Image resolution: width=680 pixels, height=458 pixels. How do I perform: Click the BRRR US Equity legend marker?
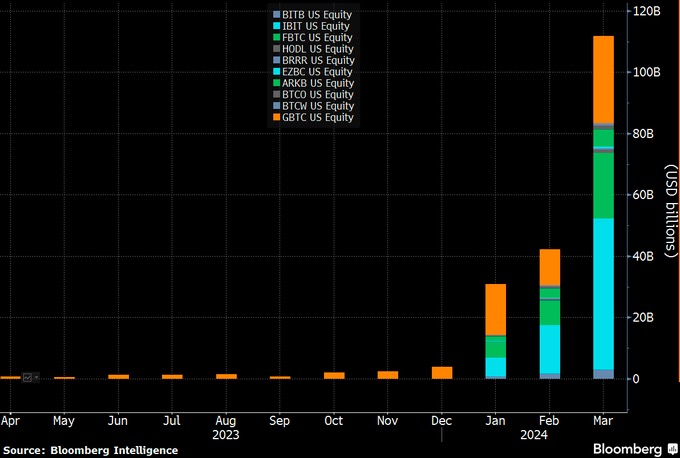(x=276, y=60)
